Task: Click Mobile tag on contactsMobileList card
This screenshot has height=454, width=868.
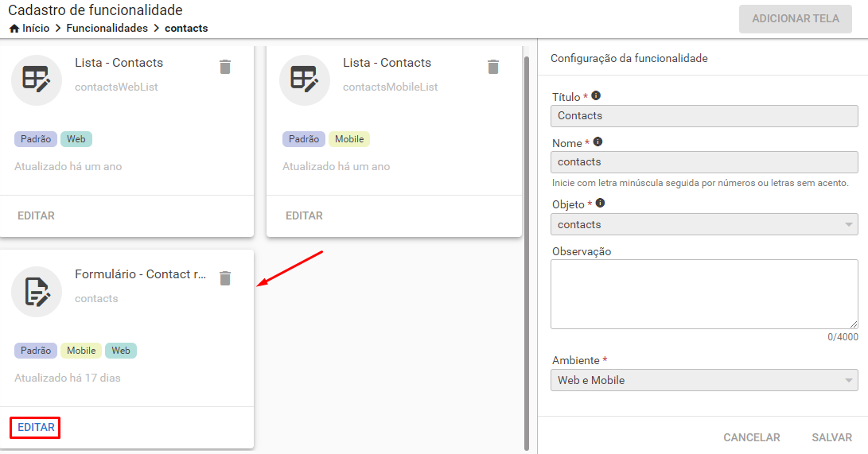Action: pos(349,139)
